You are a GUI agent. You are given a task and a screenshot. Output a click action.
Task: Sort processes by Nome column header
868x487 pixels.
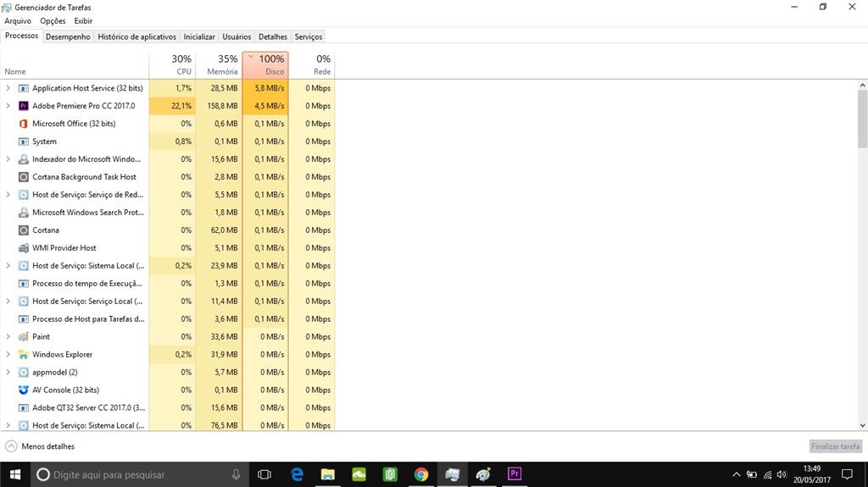pos(75,64)
